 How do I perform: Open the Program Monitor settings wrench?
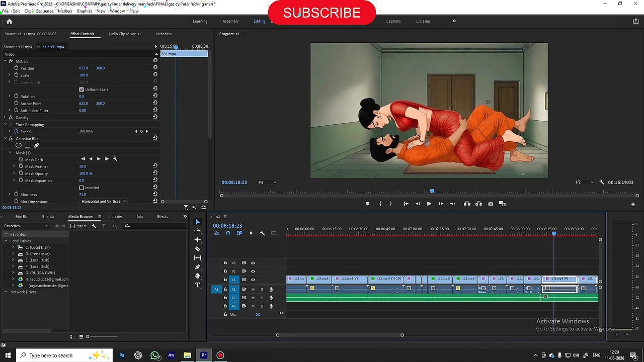point(602,182)
